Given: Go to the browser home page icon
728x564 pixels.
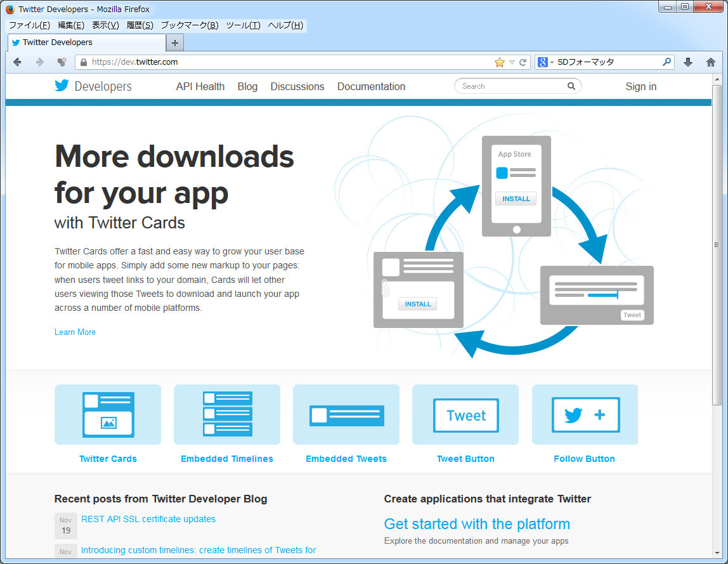Looking at the screenshot, I should pyautogui.click(x=711, y=62).
